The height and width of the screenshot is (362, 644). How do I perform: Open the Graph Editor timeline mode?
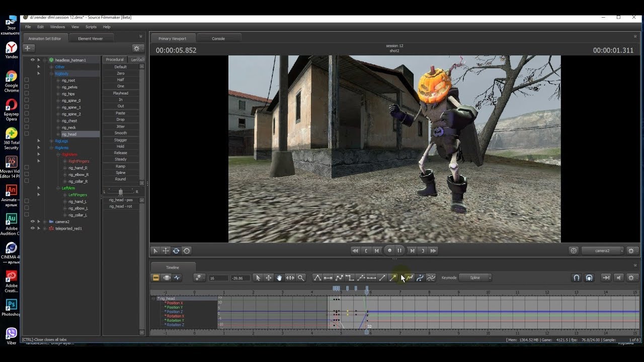pos(177,278)
